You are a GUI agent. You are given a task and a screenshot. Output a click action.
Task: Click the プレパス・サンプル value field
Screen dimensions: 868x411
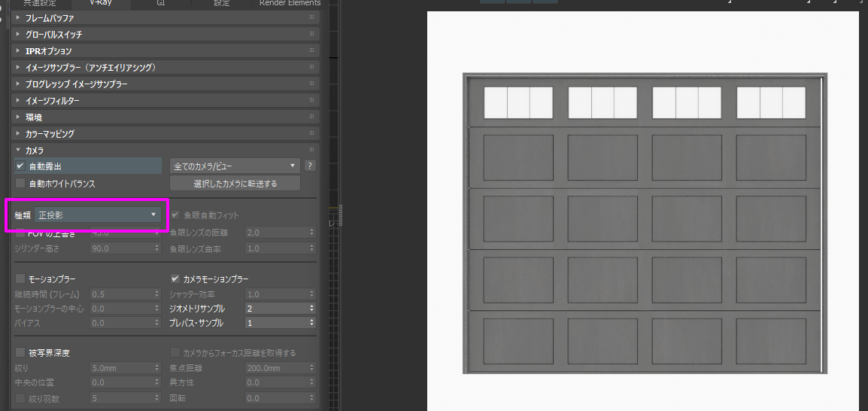tap(275, 323)
